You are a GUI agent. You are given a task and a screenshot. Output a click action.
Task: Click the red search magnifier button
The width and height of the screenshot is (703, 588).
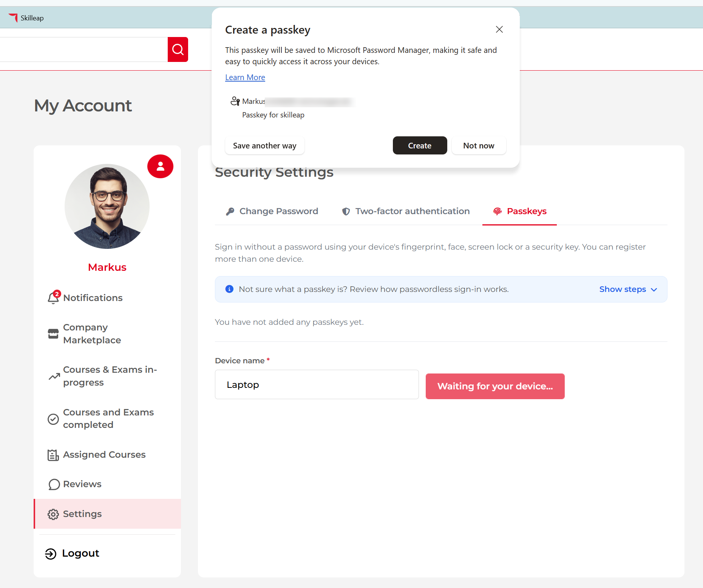178,49
